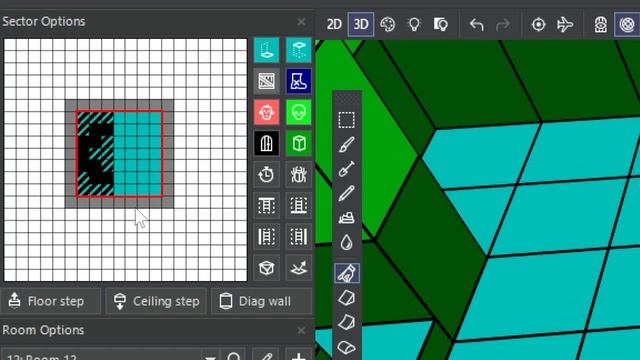Toggle fly mode airplane icon
The width and height of the screenshot is (640, 360).
tap(565, 25)
